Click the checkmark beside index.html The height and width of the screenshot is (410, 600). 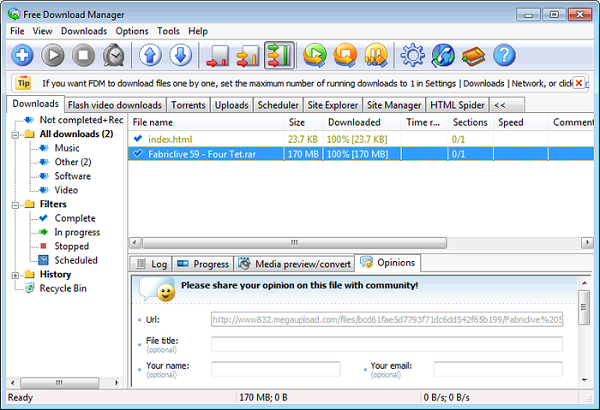[138, 139]
